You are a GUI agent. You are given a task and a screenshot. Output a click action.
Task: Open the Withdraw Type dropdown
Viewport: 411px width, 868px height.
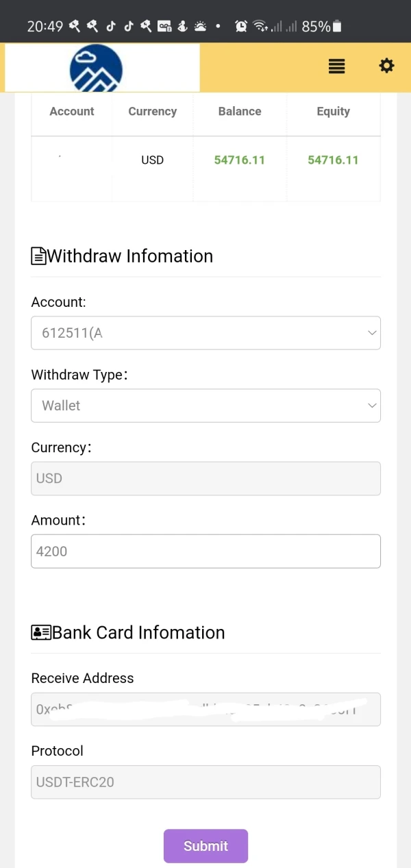[206, 406]
